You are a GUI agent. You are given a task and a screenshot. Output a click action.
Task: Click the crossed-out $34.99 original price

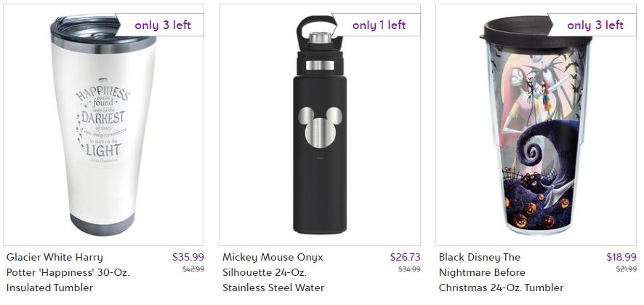coord(409,269)
